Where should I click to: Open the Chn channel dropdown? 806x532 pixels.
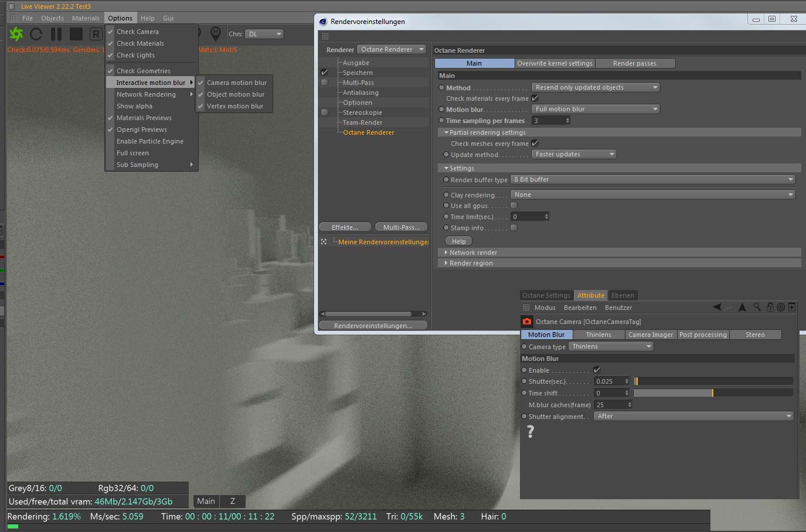point(264,34)
